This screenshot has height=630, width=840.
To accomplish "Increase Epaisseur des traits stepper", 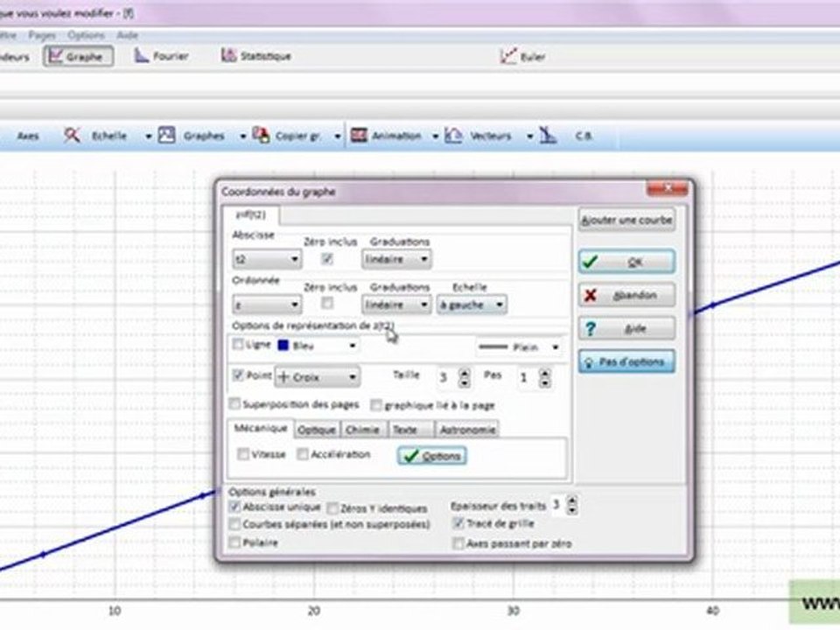I will (572, 500).
